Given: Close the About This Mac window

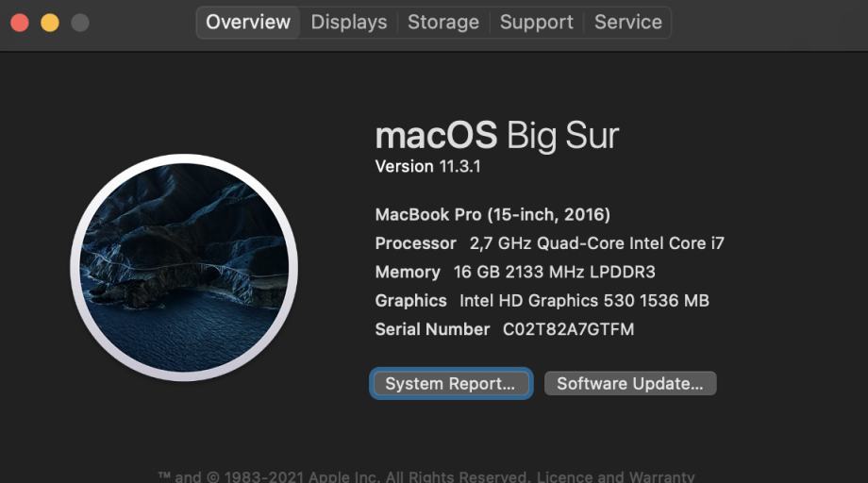Looking at the screenshot, I should click(20, 23).
